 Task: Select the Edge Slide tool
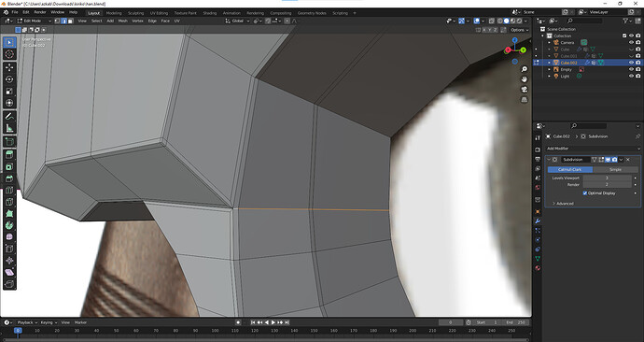click(9, 249)
